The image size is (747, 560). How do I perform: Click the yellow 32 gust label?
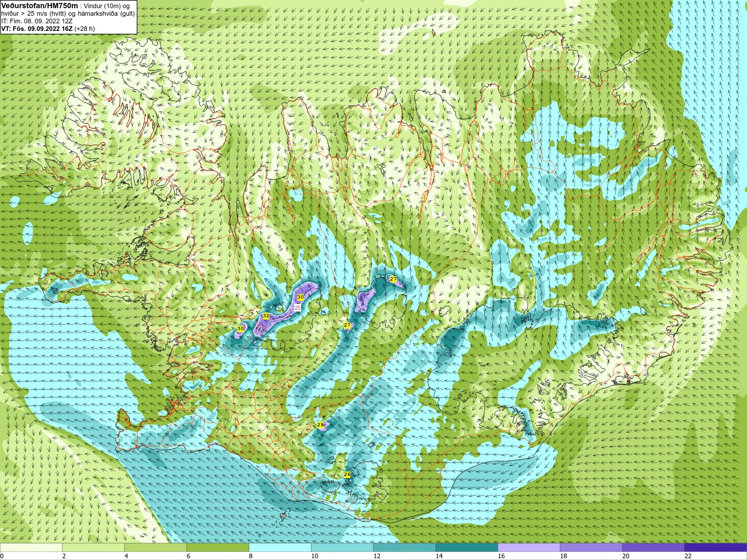pyautogui.click(x=266, y=316)
